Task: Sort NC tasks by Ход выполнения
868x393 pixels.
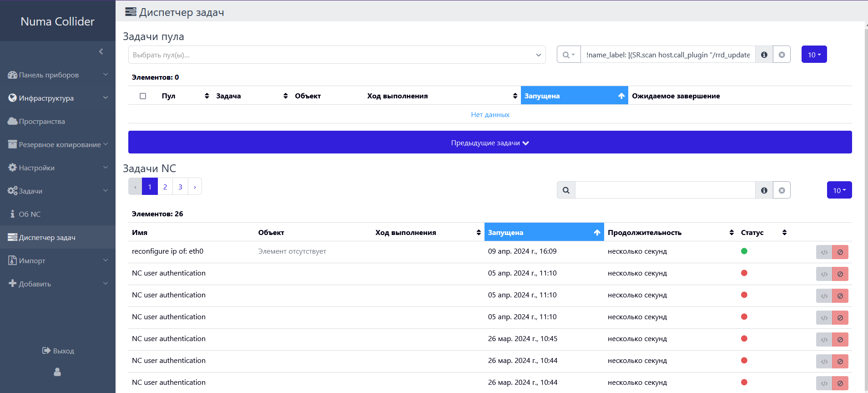Action: coord(428,232)
